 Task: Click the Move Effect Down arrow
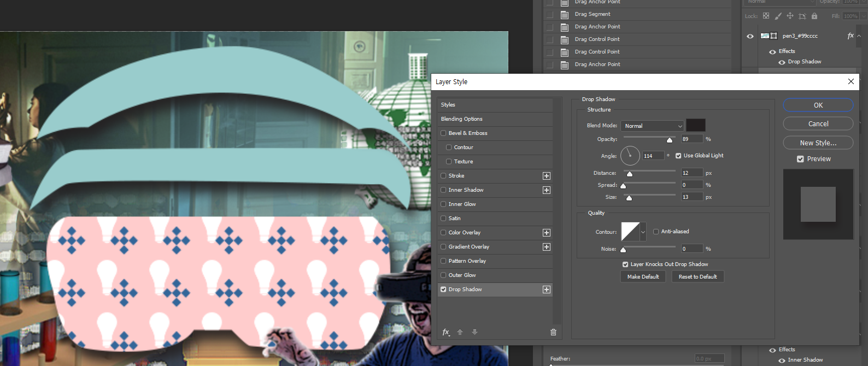pos(474,332)
